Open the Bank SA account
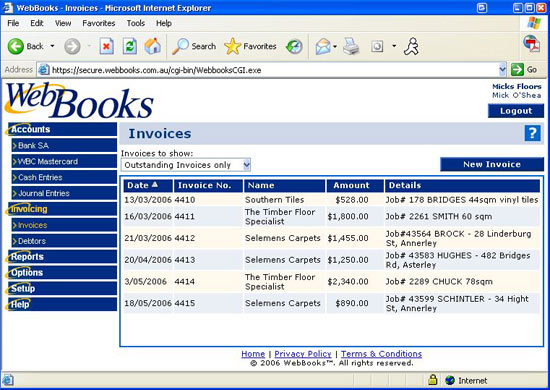Screen dimensions: 550x390 (x=64, y=145)
